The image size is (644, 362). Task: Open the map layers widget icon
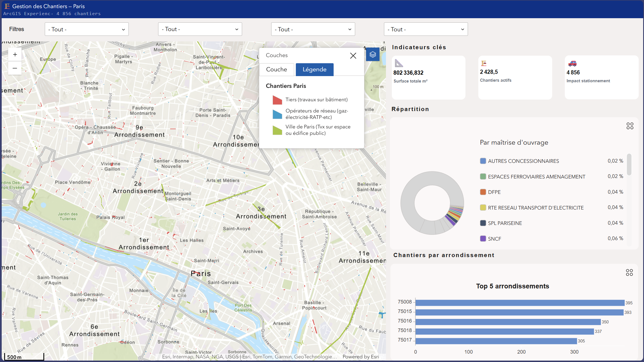coord(372,54)
